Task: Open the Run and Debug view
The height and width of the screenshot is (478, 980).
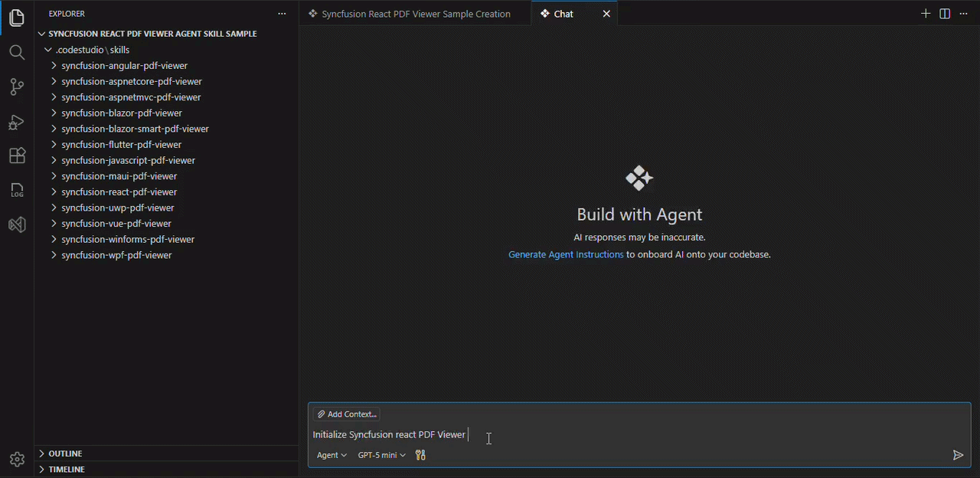Action: click(17, 122)
